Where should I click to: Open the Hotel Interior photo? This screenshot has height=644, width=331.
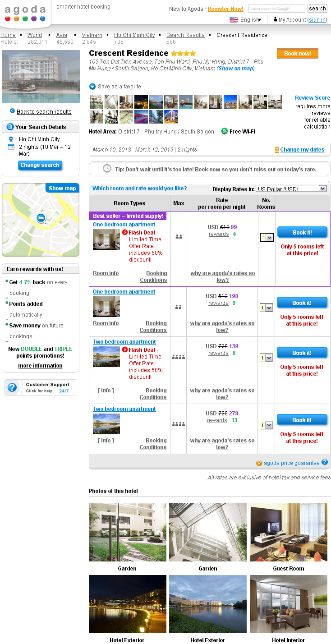[x=289, y=604]
